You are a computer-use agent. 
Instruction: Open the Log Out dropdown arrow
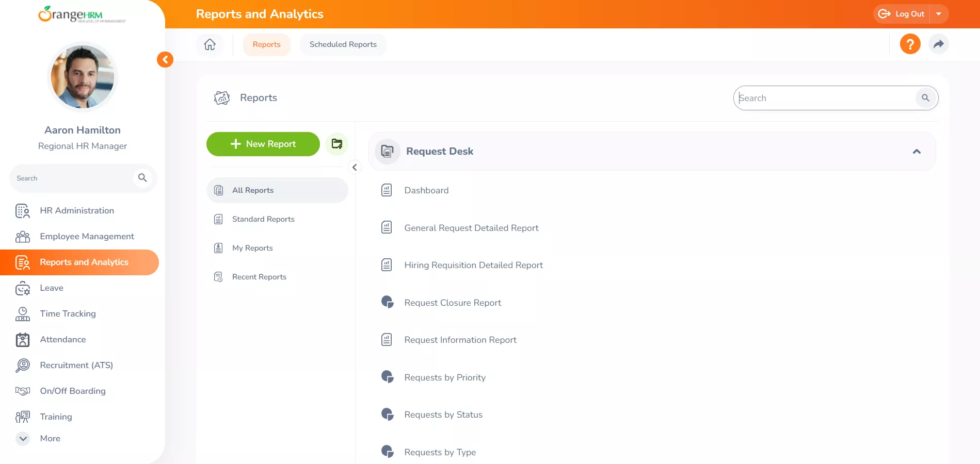click(939, 14)
